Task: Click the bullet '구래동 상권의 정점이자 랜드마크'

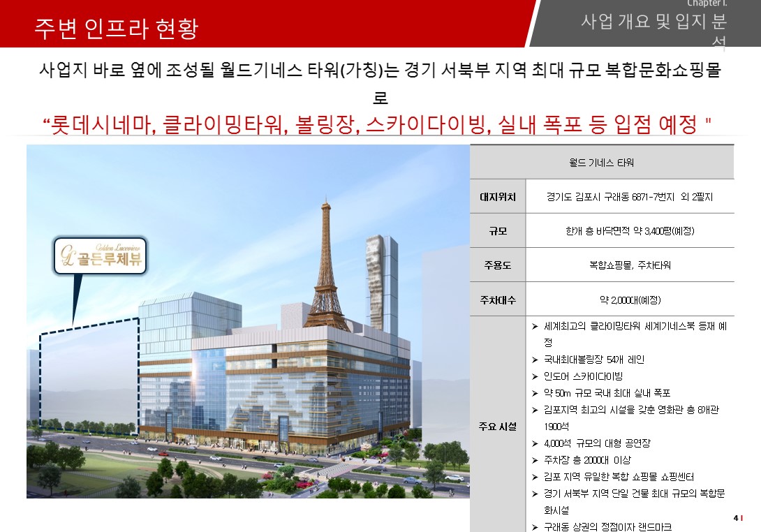Action: click(x=602, y=526)
